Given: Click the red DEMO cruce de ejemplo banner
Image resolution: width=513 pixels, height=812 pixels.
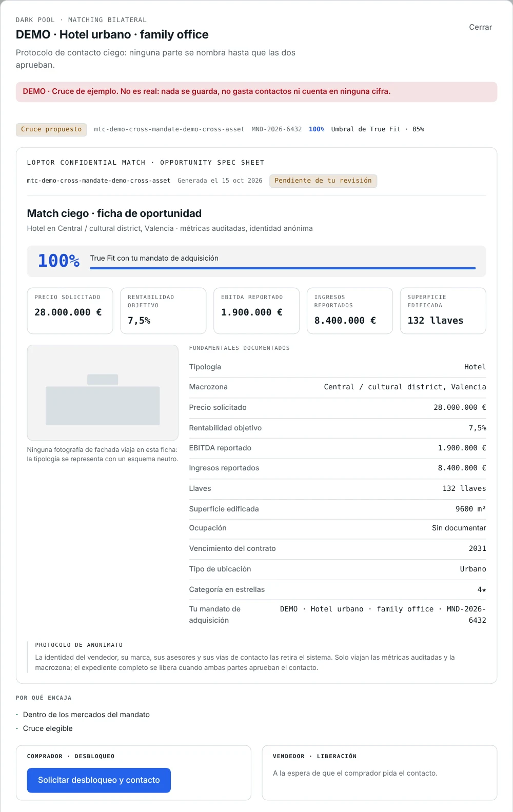Looking at the screenshot, I should point(256,92).
